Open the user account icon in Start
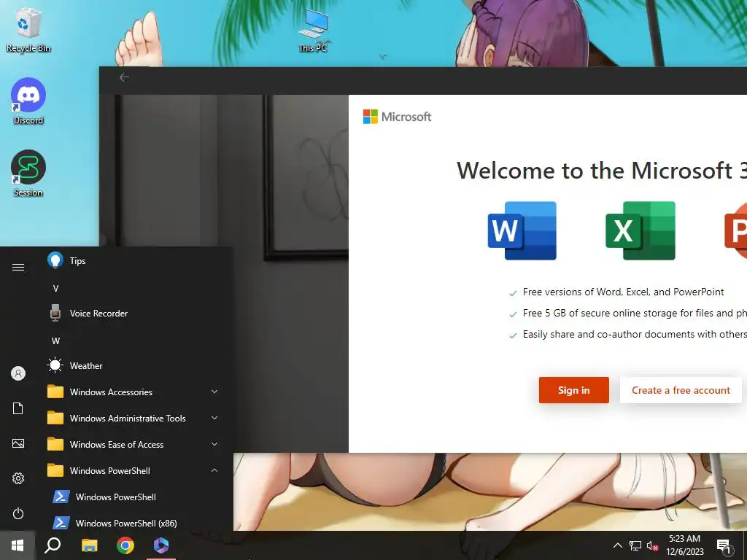 pyautogui.click(x=18, y=373)
